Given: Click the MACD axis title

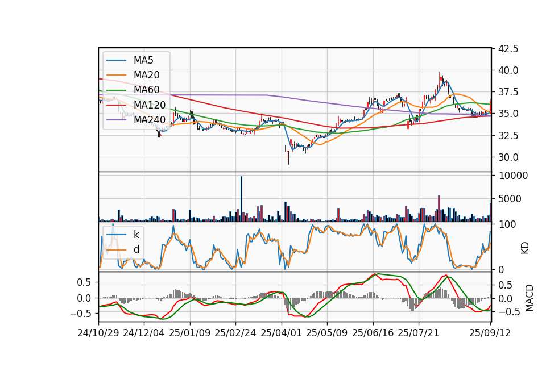Looking at the screenshot, I should [x=529, y=298].
